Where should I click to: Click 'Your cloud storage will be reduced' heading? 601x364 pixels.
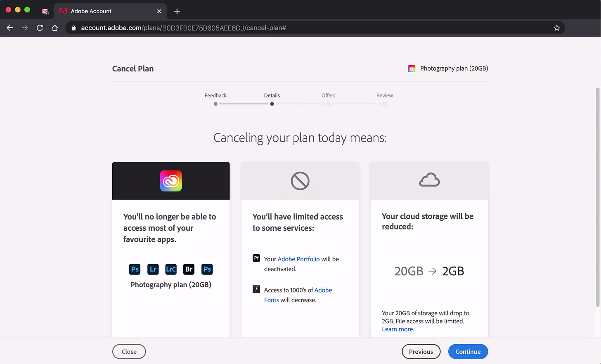[428, 221]
